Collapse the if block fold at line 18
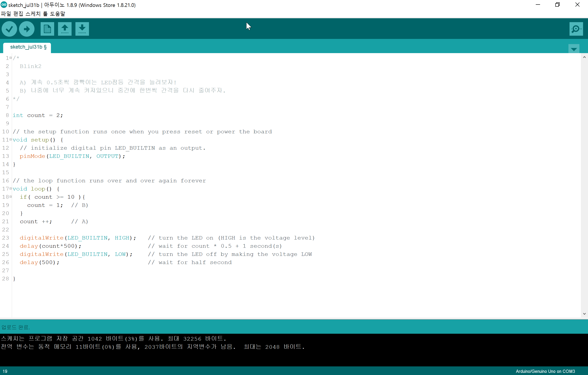This screenshot has height=375, width=588. (11, 197)
